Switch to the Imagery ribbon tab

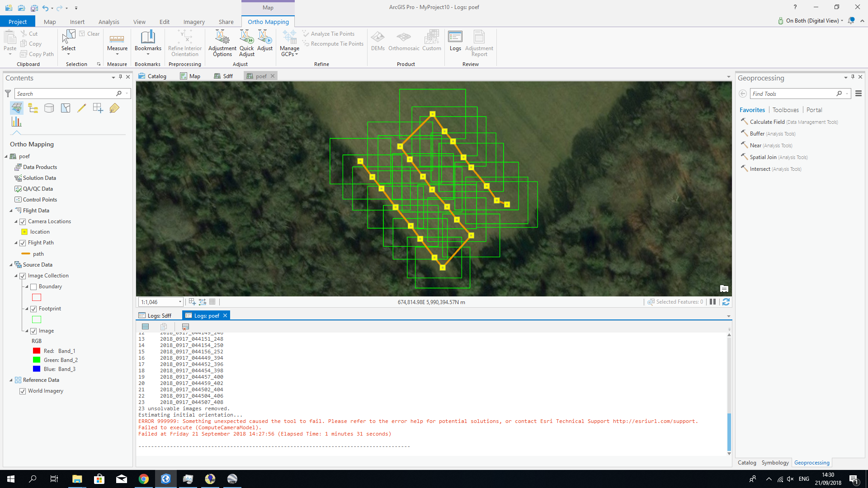[x=193, y=22]
